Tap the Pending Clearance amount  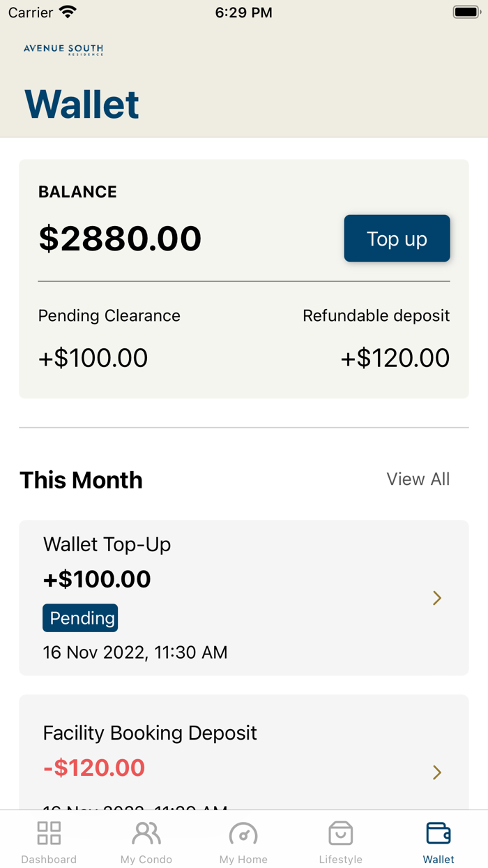tap(93, 358)
